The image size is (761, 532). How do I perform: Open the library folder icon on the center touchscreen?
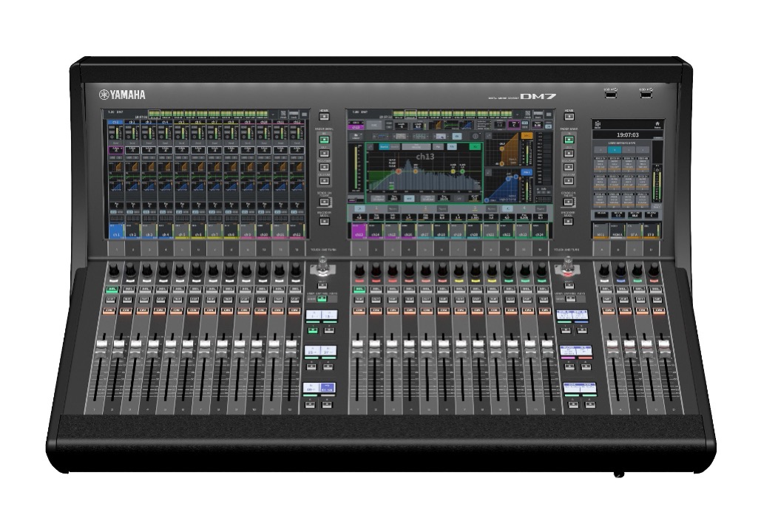click(x=356, y=136)
